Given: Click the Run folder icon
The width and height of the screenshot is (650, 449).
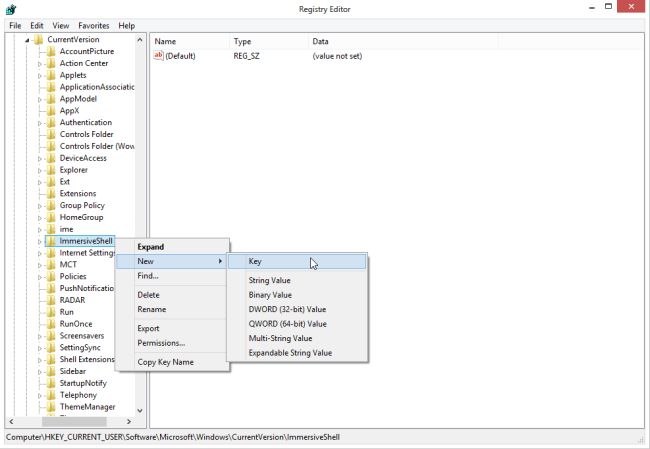Looking at the screenshot, I should [x=51, y=312].
